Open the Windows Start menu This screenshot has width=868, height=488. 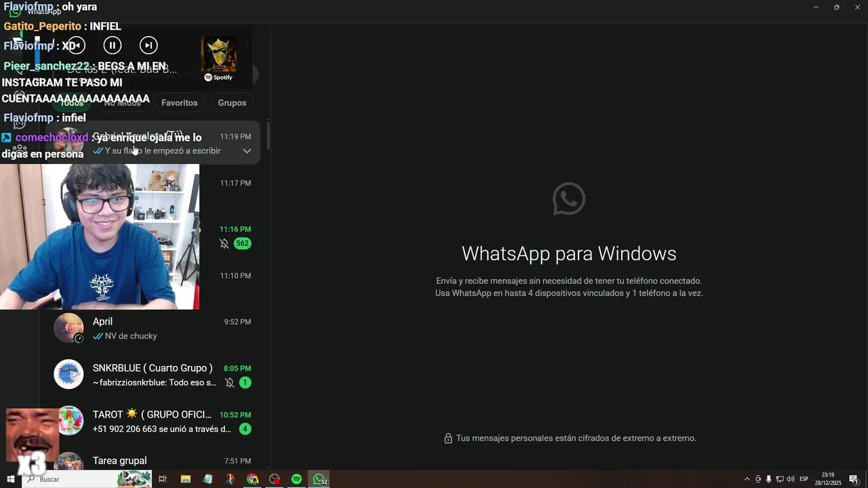pos(10,479)
